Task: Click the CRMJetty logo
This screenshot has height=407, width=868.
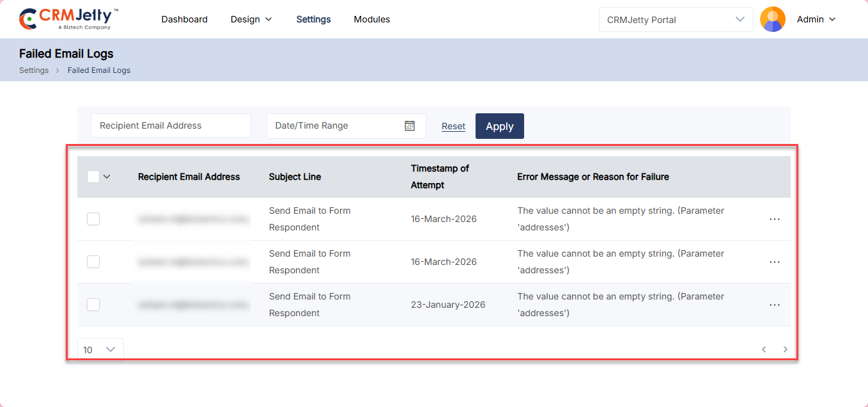Action: click(68, 19)
